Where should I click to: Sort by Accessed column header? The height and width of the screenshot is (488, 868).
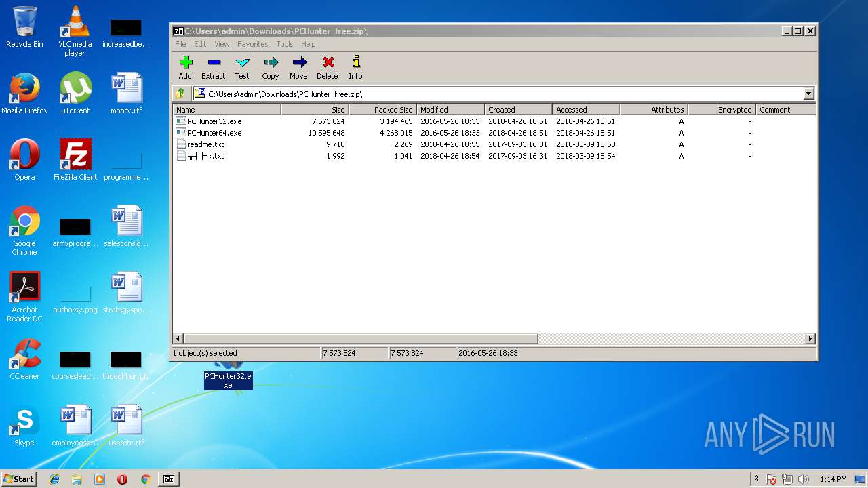pos(586,109)
